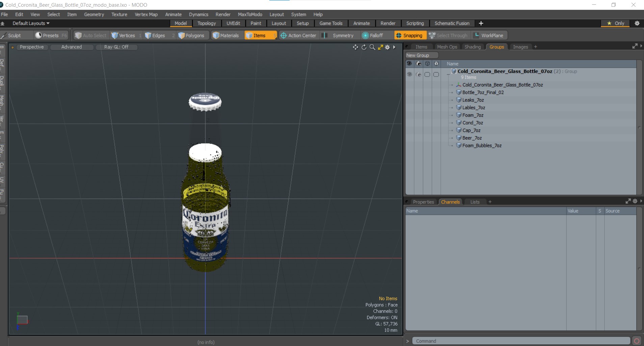Screen dimensions: 644x346
Task: Toggle Symmetry option
Action: (339, 35)
